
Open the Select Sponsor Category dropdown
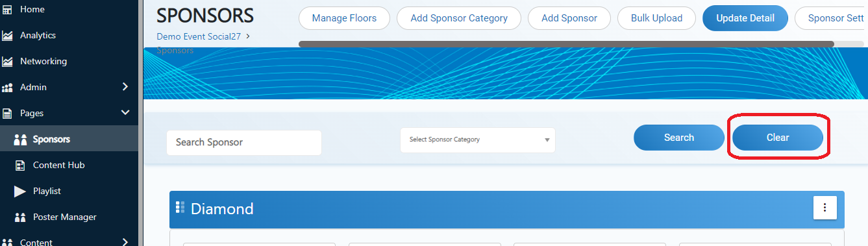[478, 140]
